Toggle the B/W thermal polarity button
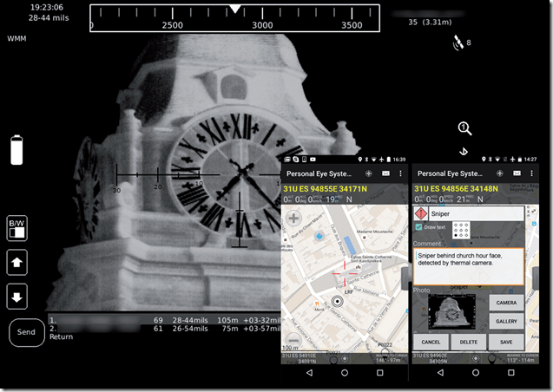 click(x=17, y=228)
